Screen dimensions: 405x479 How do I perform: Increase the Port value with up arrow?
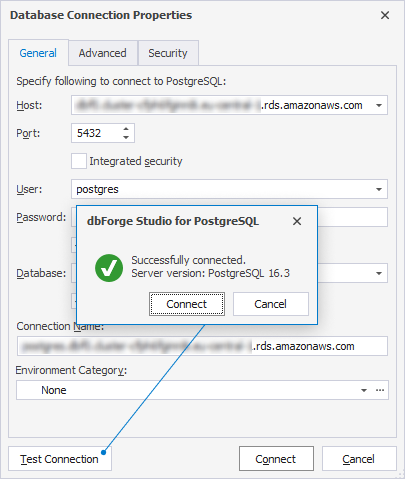pos(126,129)
